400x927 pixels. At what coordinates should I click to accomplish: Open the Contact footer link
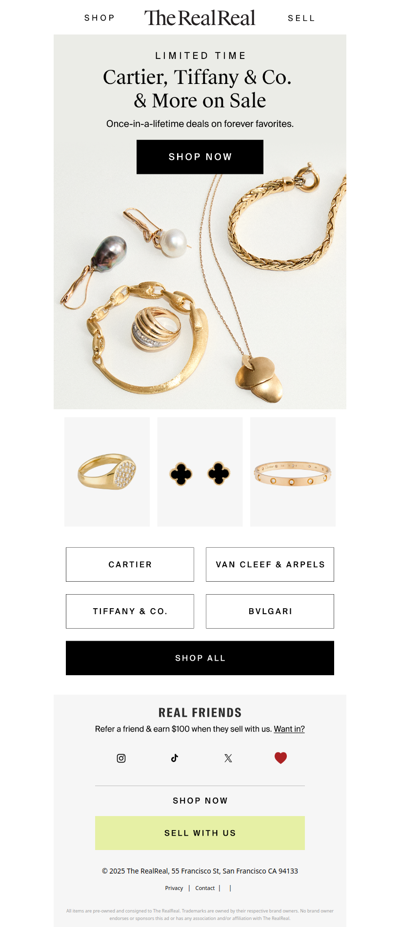coord(205,888)
